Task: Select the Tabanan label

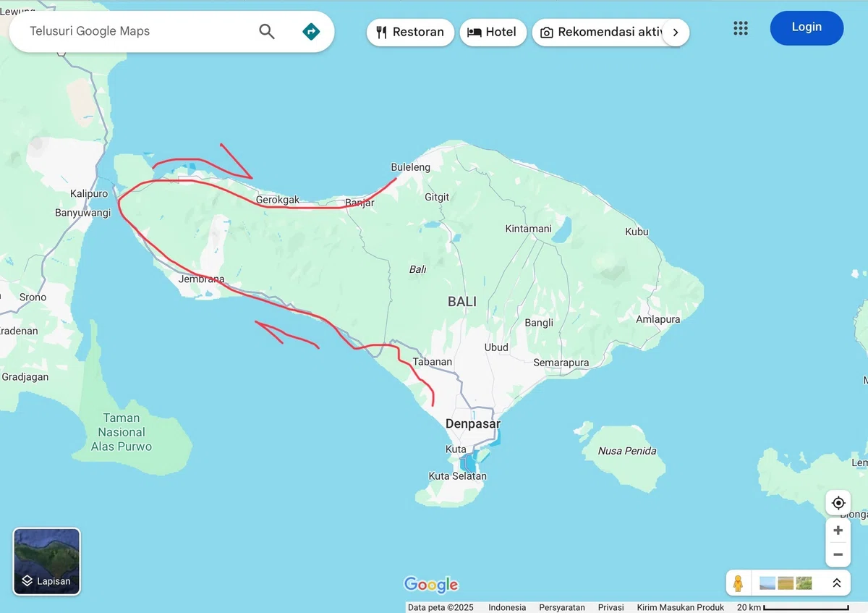Action: click(x=433, y=362)
